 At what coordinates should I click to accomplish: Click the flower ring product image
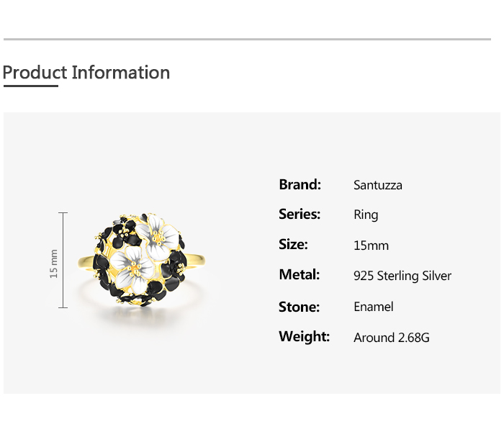pos(142,261)
